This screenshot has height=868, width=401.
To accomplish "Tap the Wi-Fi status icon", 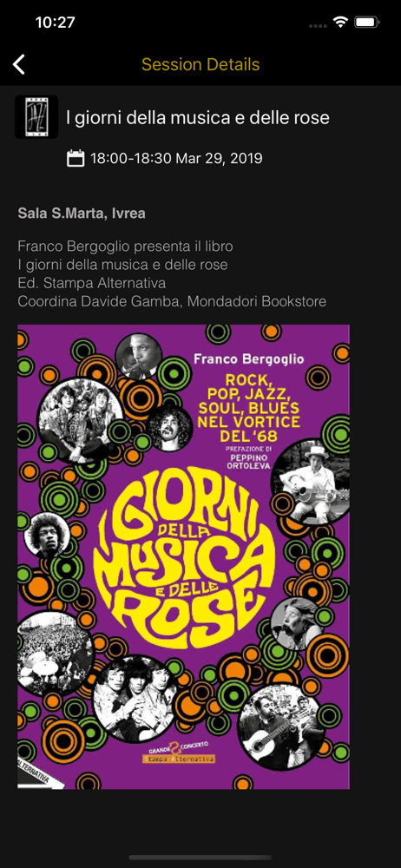I will coord(339,23).
